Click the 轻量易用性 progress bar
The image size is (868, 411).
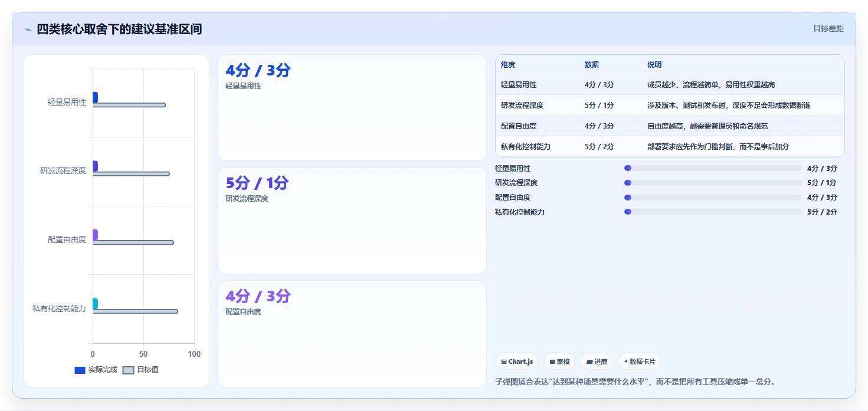click(x=713, y=169)
